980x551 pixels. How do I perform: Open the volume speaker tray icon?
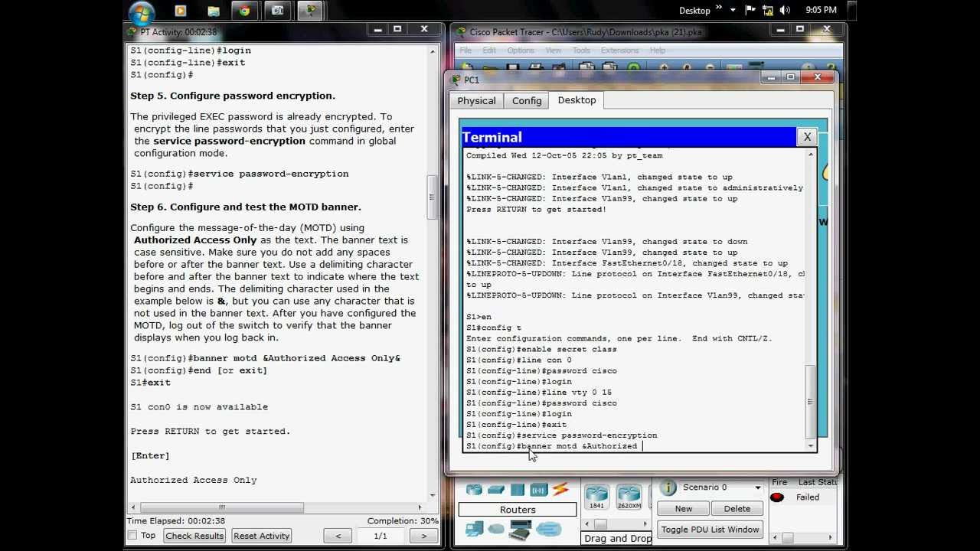785,10
